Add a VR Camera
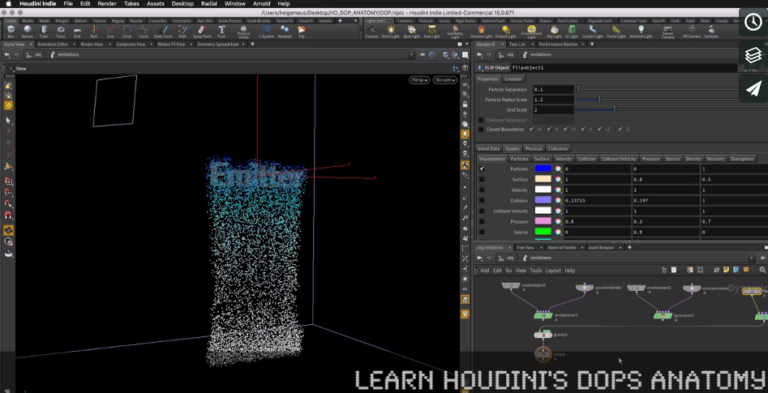 point(691,32)
